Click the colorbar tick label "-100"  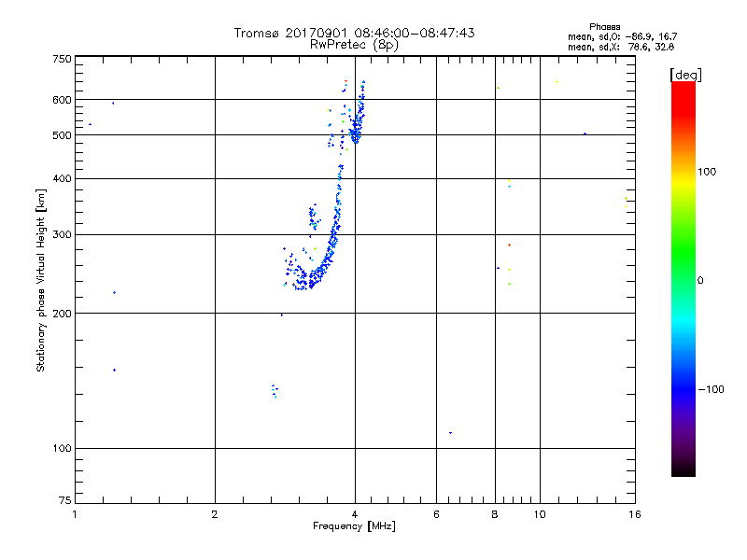[711, 389]
